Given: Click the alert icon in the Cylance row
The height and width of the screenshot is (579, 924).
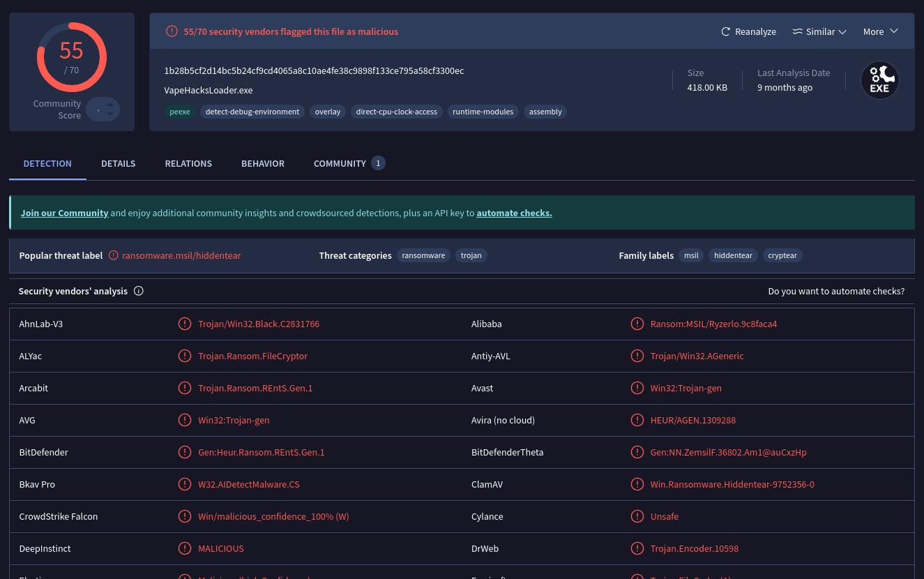Looking at the screenshot, I should [637, 516].
